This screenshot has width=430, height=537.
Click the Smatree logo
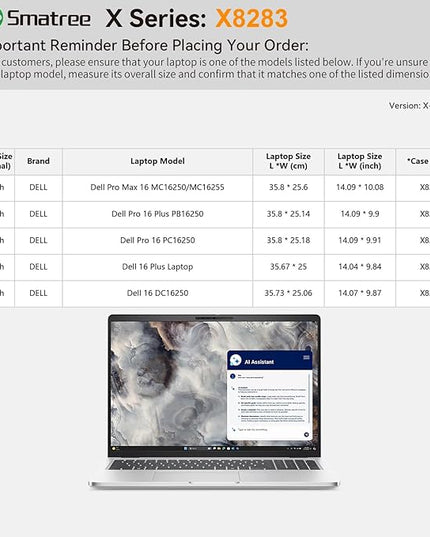(45, 18)
